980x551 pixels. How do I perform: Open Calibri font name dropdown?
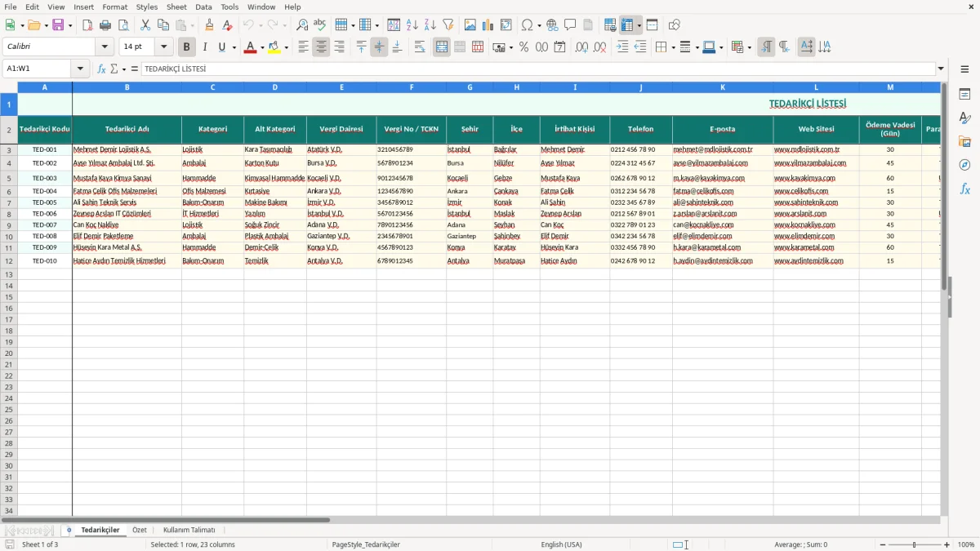(105, 47)
